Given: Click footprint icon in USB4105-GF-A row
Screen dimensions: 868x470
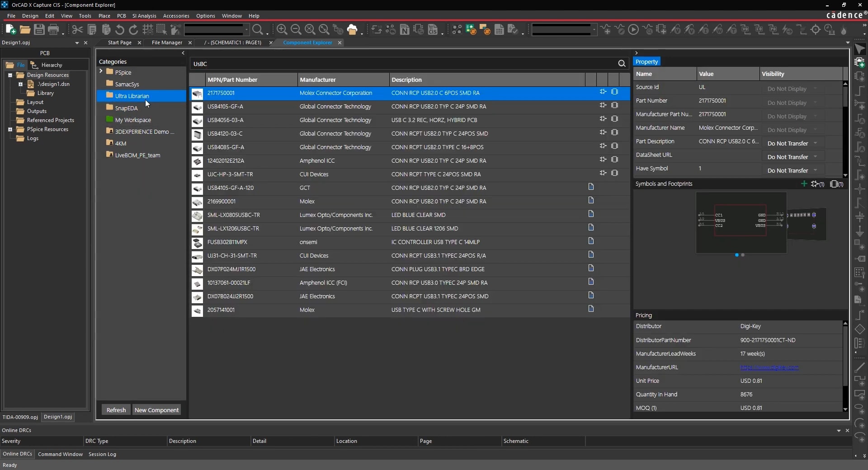Looking at the screenshot, I should tap(614, 105).
